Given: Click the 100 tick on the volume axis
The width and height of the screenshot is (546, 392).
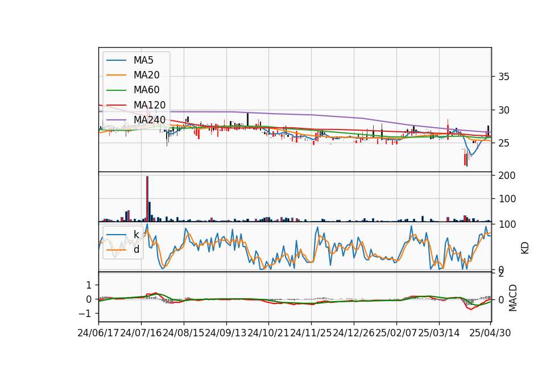Looking at the screenshot, I should click(507, 199).
